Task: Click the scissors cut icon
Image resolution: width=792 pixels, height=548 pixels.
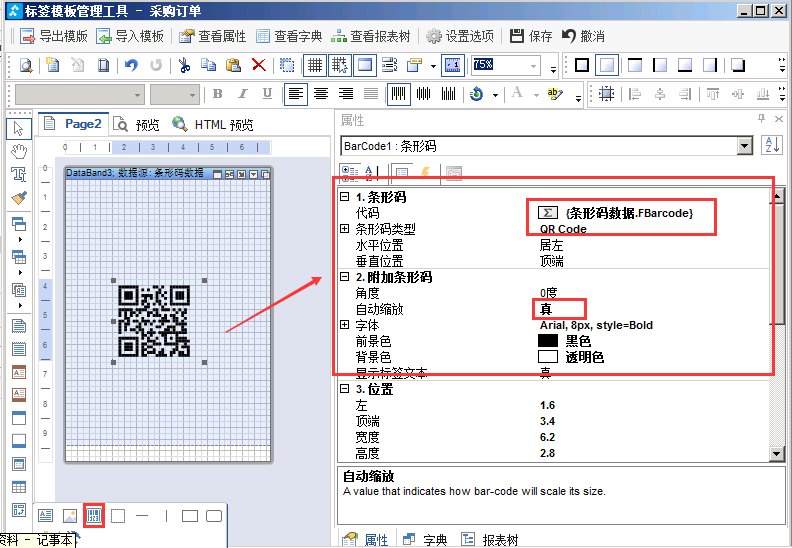Action: click(184, 65)
